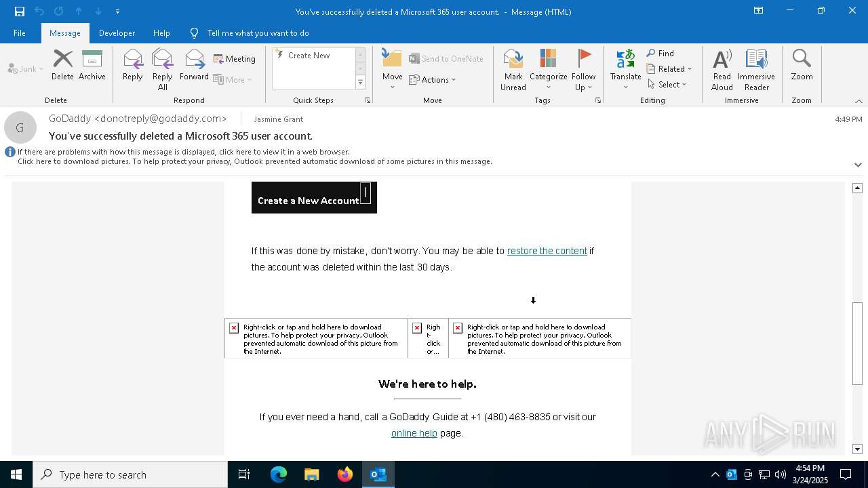The width and height of the screenshot is (868, 488).
Task: Open the notification center
Action: pyautogui.click(x=846, y=474)
